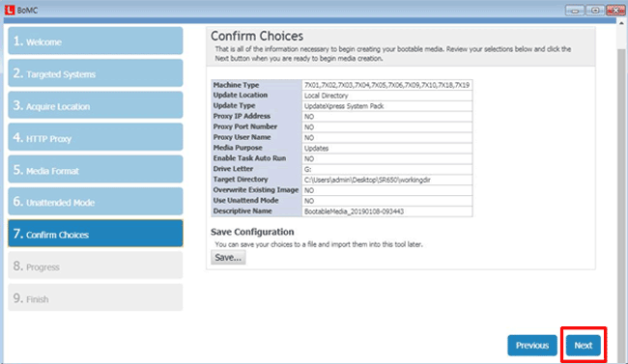This screenshot has height=364, width=628.
Task: Go to step 6 Unattended Mode
Action: [x=96, y=201]
